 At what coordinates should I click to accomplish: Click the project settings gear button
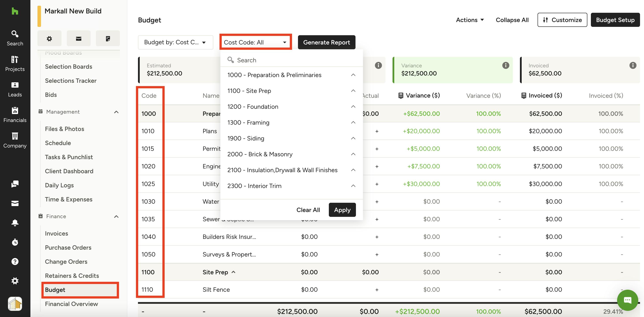(49, 39)
